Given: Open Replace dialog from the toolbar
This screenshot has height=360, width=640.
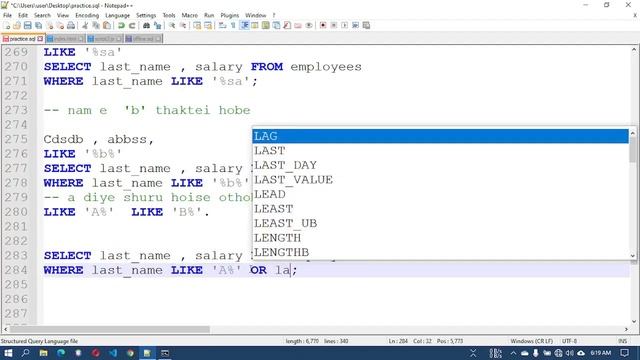Looking at the screenshot, I should pyautogui.click(x=157, y=25).
